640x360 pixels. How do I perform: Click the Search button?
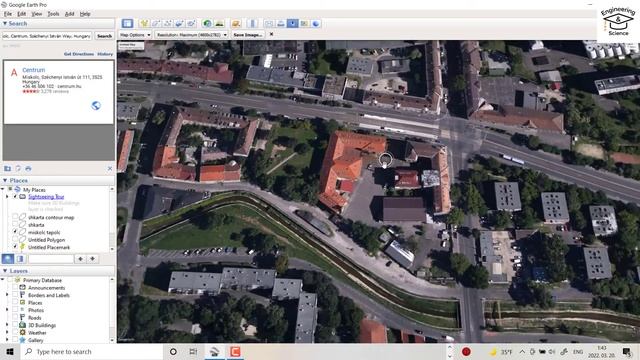tap(104, 36)
